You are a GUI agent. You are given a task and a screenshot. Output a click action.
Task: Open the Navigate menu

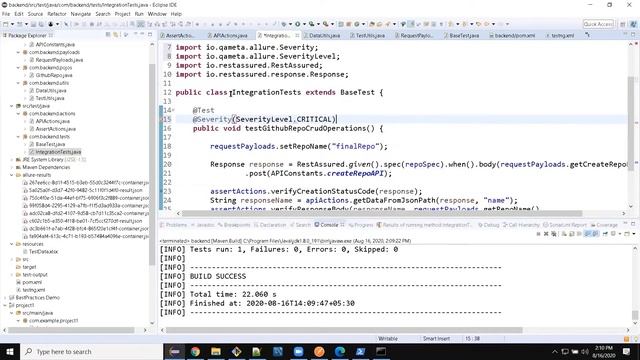(x=81, y=14)
